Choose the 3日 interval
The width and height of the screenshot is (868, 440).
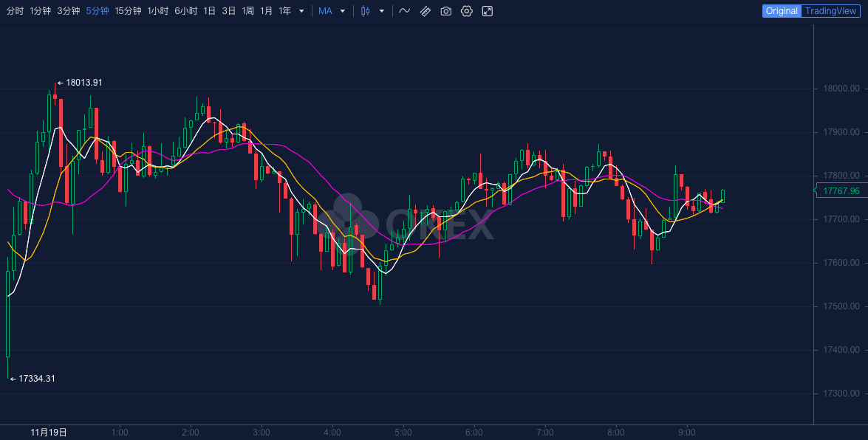click(x=228, y=11)
